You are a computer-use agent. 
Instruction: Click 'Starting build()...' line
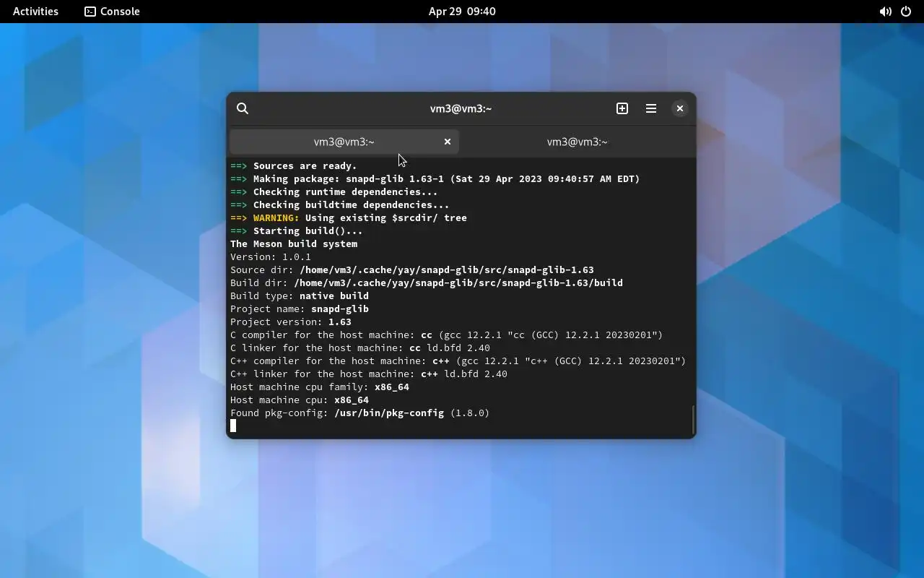pos(297,230)
